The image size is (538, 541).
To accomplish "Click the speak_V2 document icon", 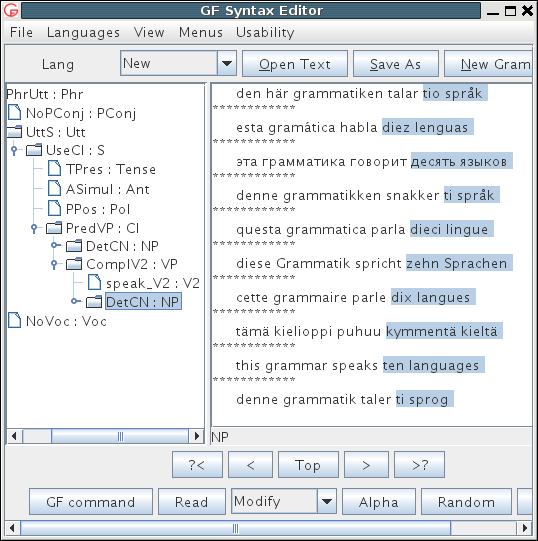I will (94, 282).
